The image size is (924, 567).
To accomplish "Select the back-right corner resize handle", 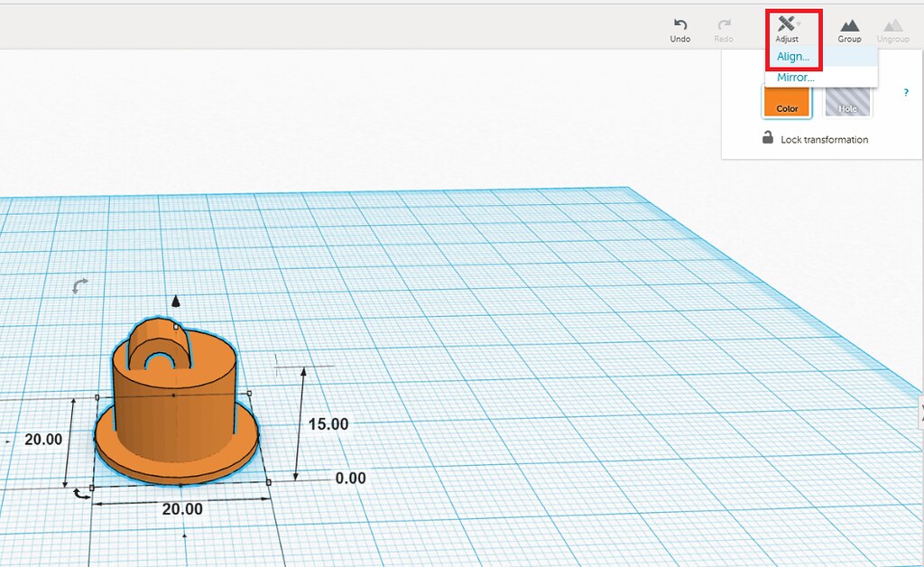I will click(249, 393).
